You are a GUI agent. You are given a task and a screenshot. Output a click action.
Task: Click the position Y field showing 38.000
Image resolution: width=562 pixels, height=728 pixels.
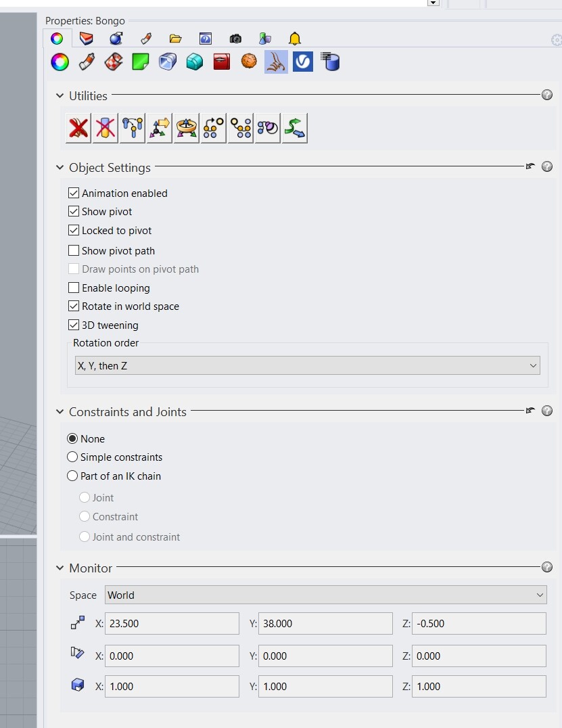[x=325, y=623]
